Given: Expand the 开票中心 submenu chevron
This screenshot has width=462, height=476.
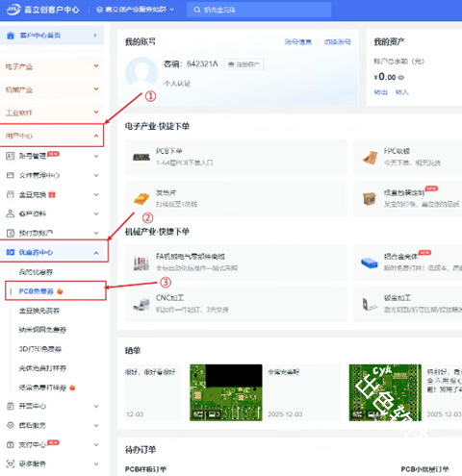Looking at the screenshot, I should pos(96,406).
